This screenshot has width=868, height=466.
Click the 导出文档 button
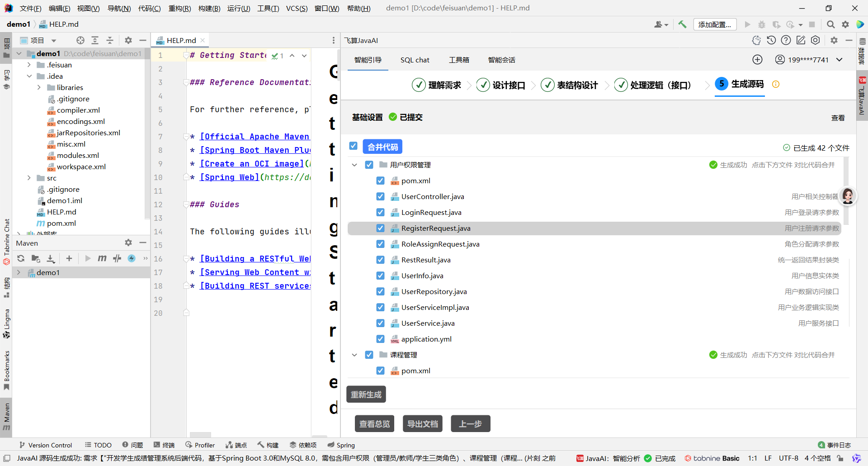tap(422, 424)
